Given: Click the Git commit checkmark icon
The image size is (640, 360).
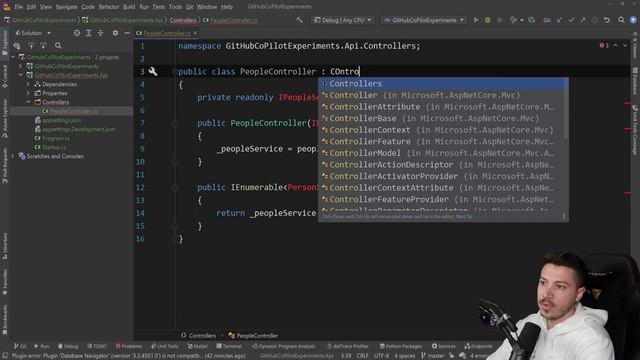Looking at the screenshot, I should 571,20.
